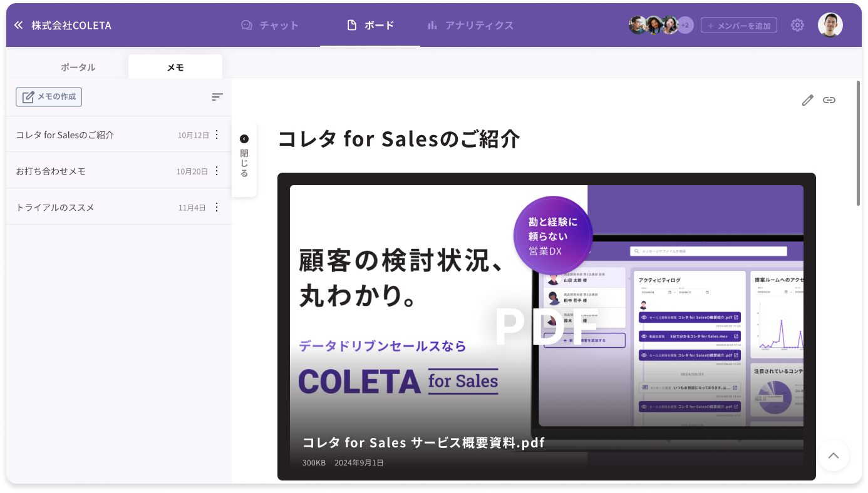868x493 pixels.
Task: Click the double-chevron back icon beside 株式会社COLETA
Action: [x=18, y=25]
